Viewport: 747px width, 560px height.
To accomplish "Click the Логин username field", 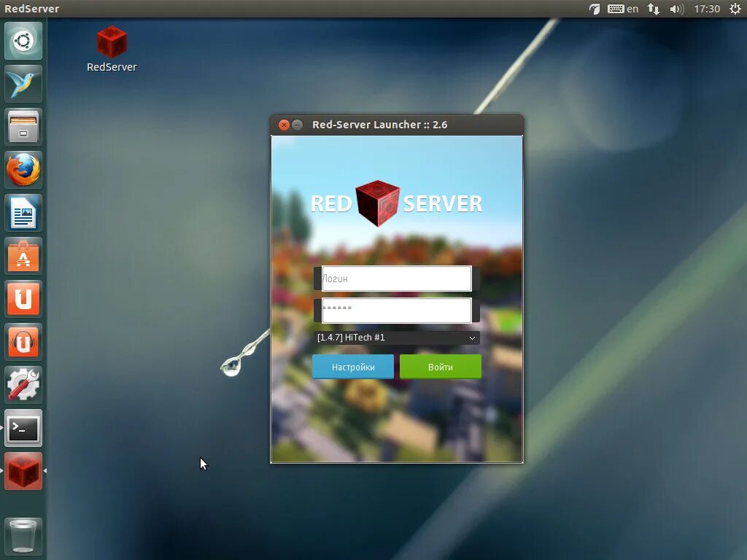I will click(396, 279).
